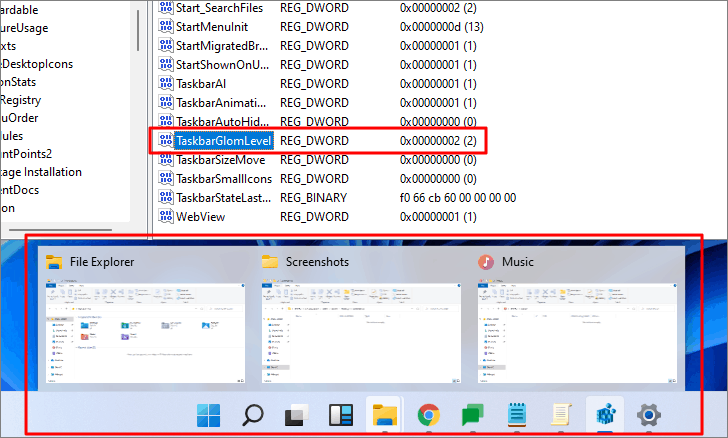The image size is (728, 438).
Task: Open Notepad icon on taskbar
Action: tap(517, 415)
